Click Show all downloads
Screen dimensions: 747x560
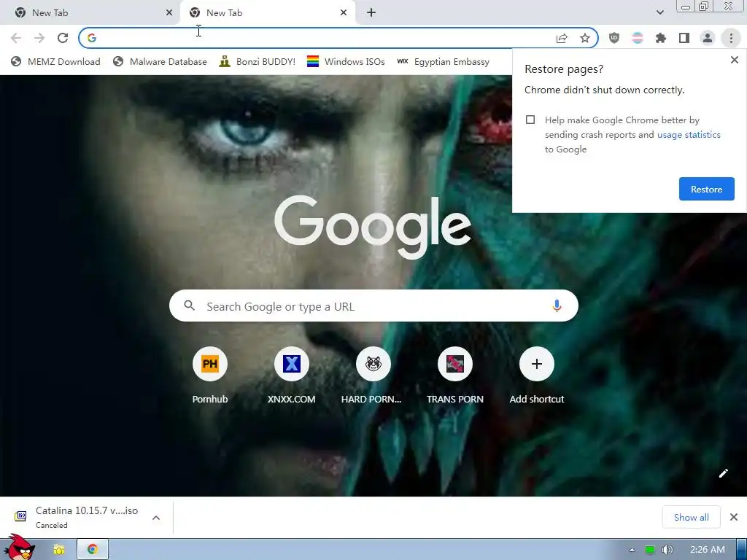click(692, 517)
